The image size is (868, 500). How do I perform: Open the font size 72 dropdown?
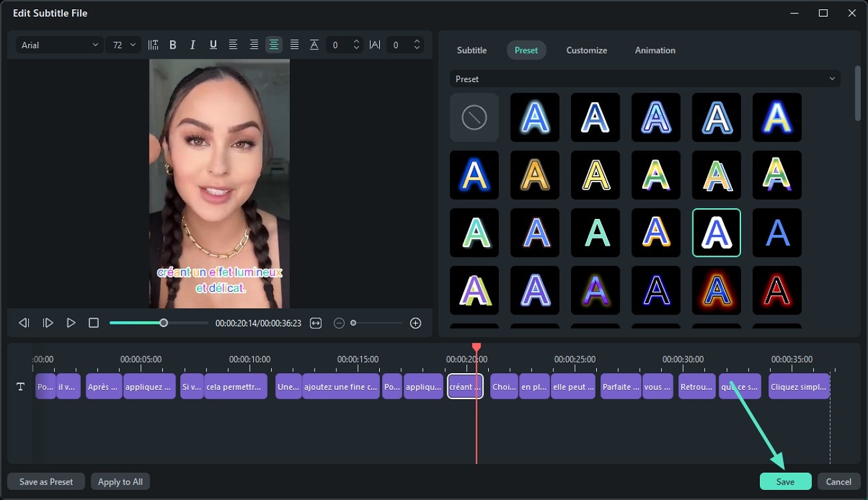tap(124, 45)
